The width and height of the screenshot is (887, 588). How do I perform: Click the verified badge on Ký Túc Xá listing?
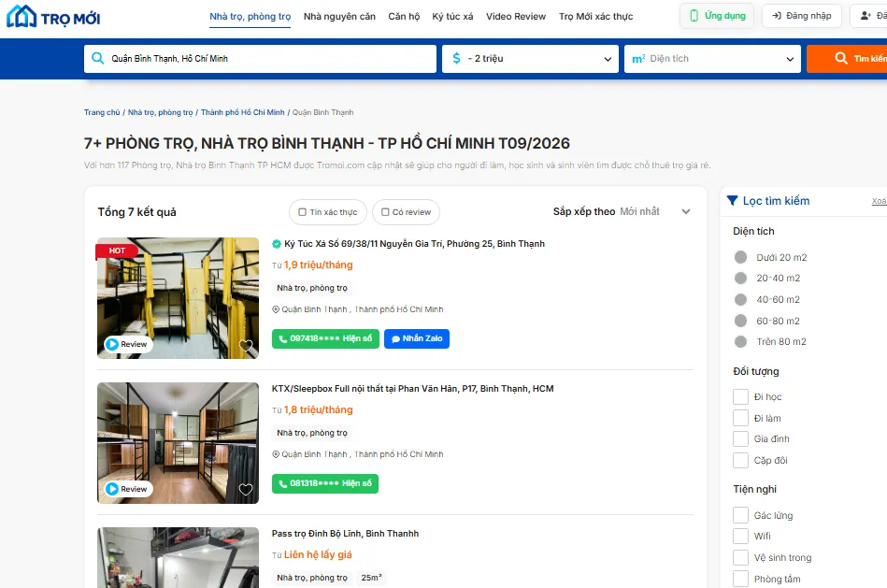tap(277, 244)
